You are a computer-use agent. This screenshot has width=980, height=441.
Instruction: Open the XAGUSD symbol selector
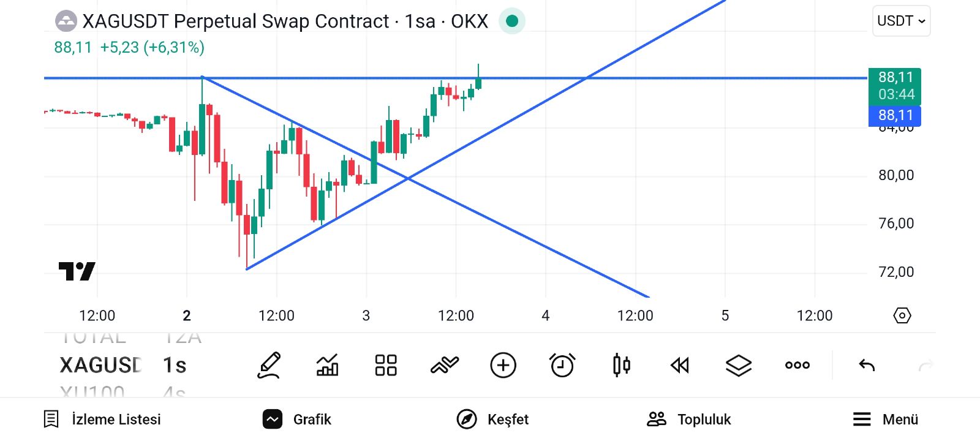coord(101,366)
